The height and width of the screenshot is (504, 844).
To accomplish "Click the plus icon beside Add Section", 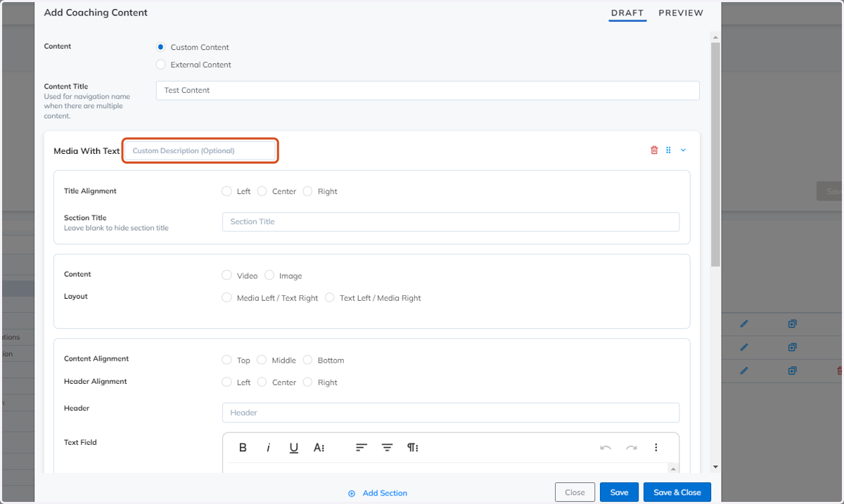I will (x=352, y=493).
